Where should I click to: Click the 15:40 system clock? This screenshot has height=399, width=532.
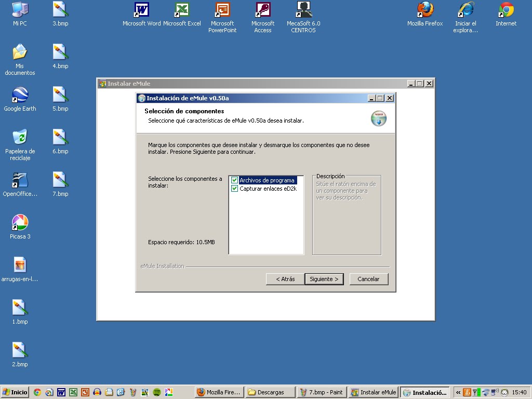pyautogui.click(x=519, y=392)
